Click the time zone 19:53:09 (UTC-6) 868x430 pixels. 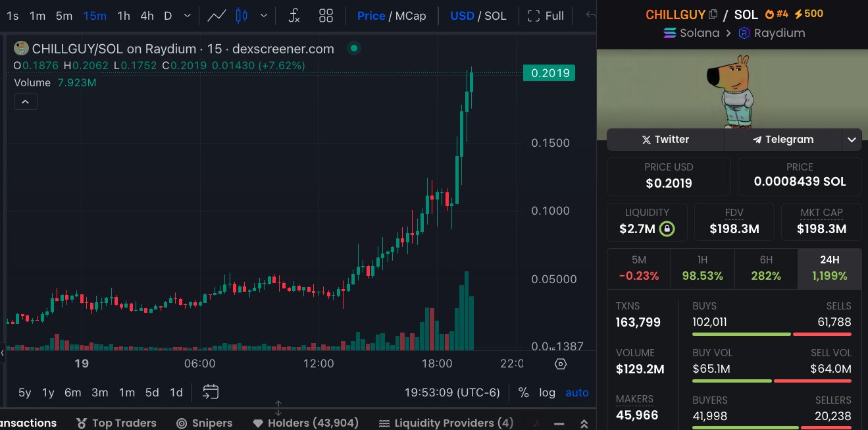point(452,392)
